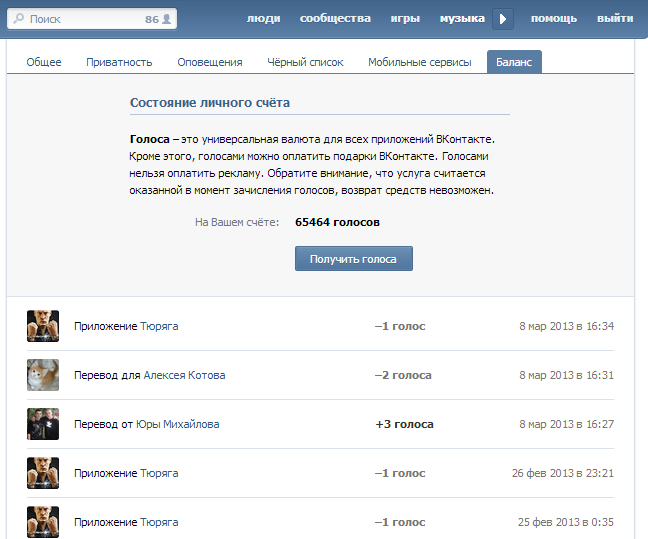Open Тюряга link in 8 мар 16:34 row
The image size is (648, 539).
point(159,326)
